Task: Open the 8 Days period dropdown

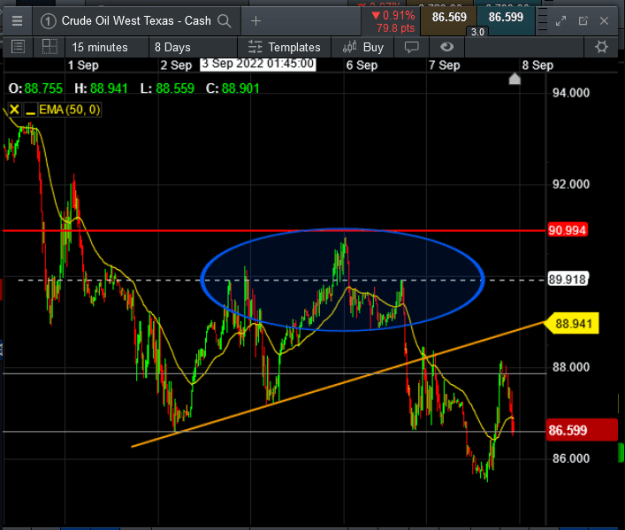Action: pyautogui.click(x=193, y=47)
